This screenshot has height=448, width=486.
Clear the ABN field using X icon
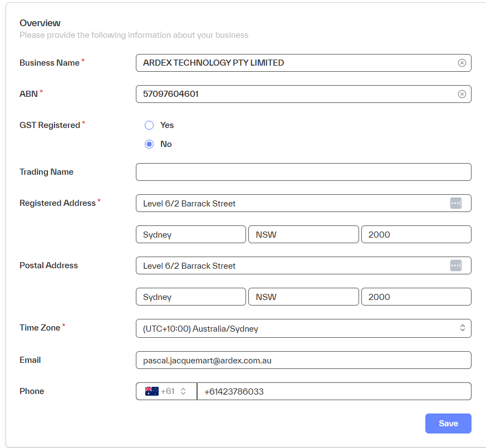[x=462, y=94]
